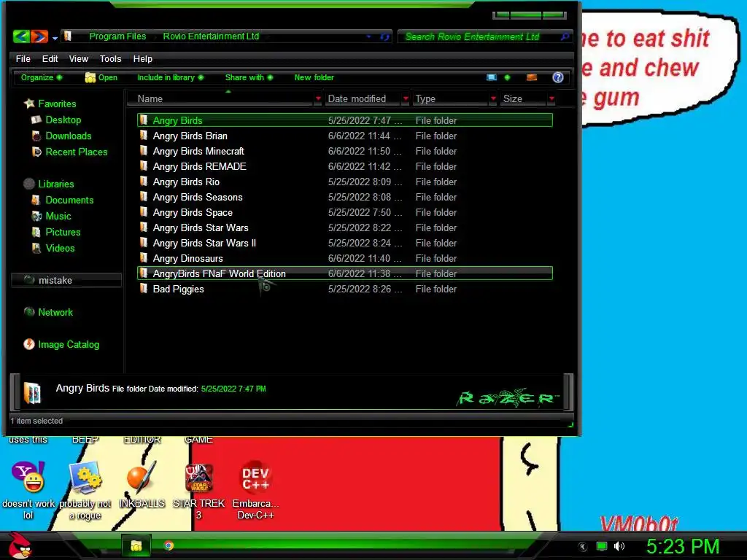This screenshot has height=560, width=747.
Task: Expand the Organize dropdown
Action: point(42,77)
